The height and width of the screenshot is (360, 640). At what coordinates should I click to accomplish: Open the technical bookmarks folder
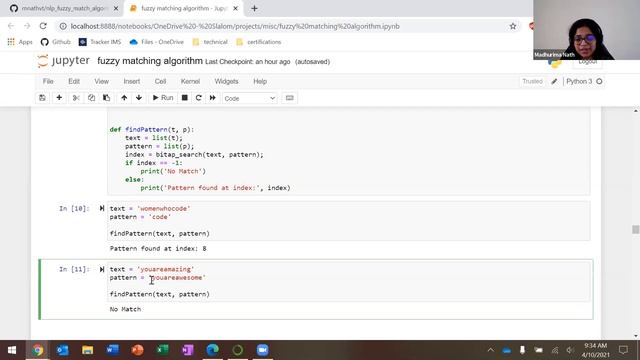coord(210,42)
